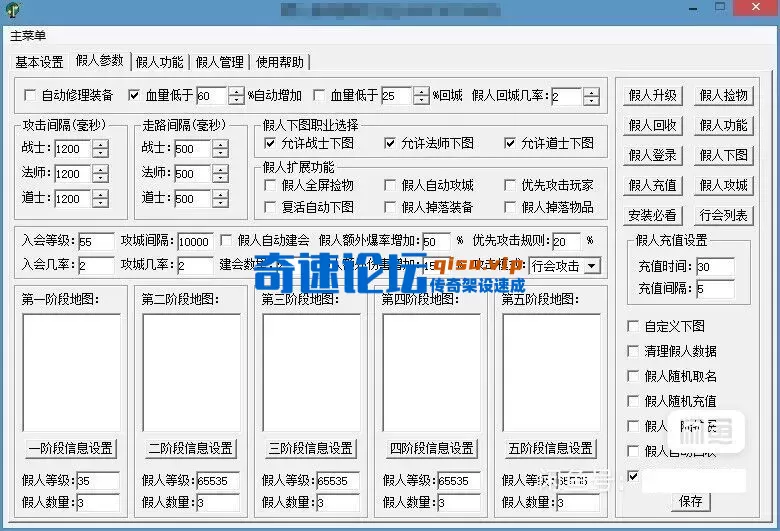The height and width of the screenshot is (531, 780).
Task: Click the 道士 走路间隔 spinner
Action: point(220,199)
